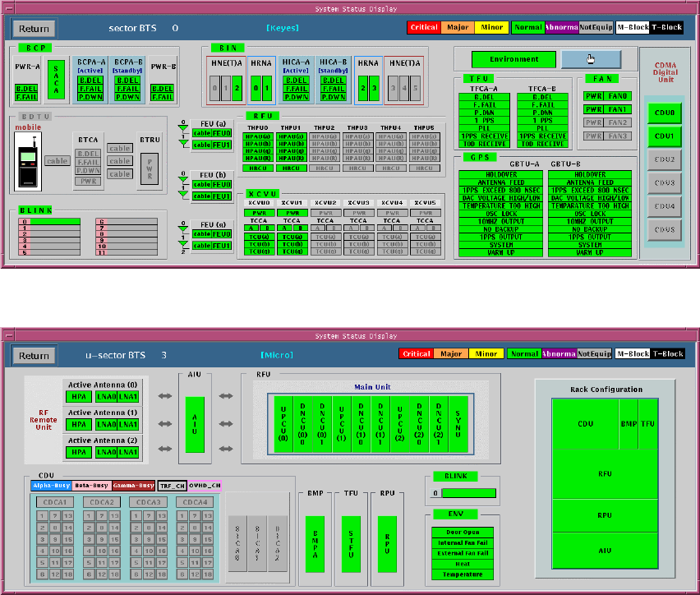The image size is (700, 595).
Task: Click the FAN0 indicator
Action: tap(618, 96)
